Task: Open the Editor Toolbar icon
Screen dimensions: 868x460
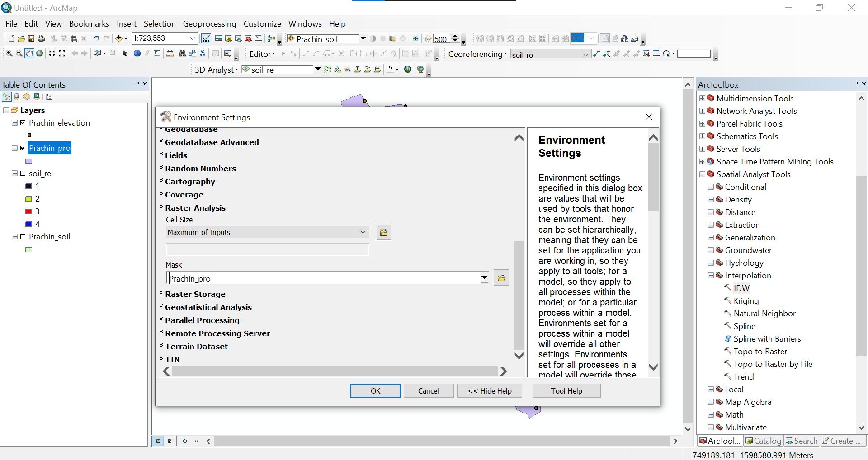Action: [x=206, y=38]
